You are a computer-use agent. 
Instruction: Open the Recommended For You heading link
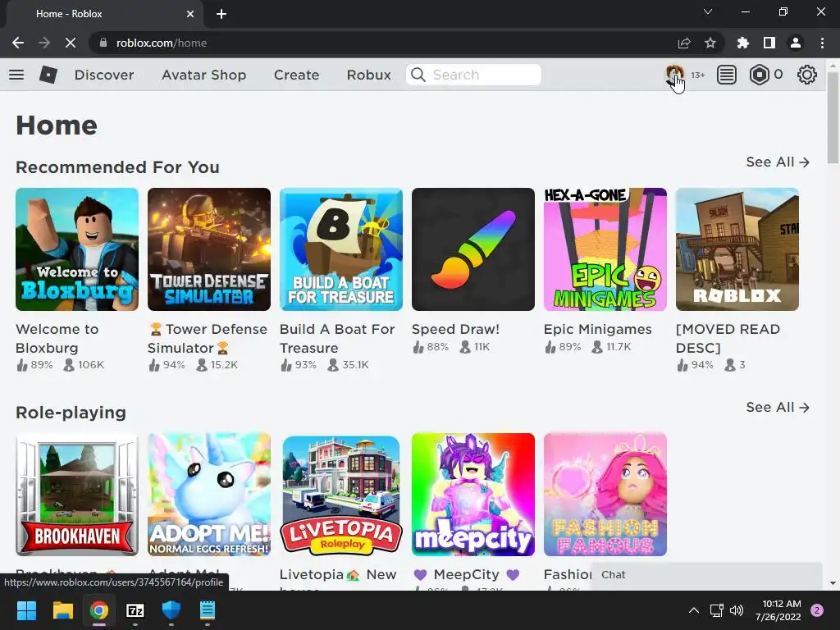(117, 167)
